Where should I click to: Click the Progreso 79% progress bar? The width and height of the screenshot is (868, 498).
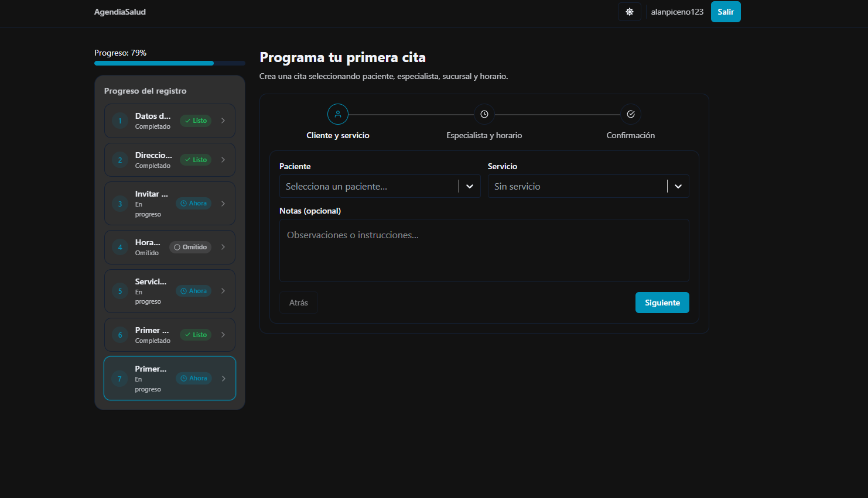pos(169,63)
